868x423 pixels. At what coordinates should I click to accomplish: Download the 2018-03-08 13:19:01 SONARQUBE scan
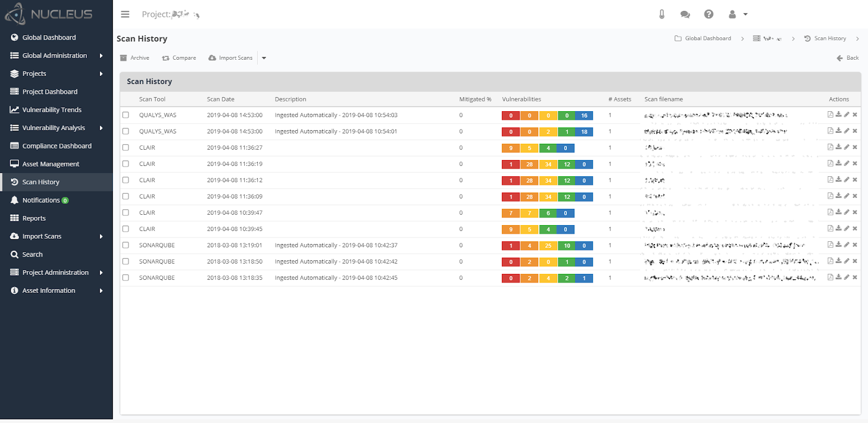[838, 245]
